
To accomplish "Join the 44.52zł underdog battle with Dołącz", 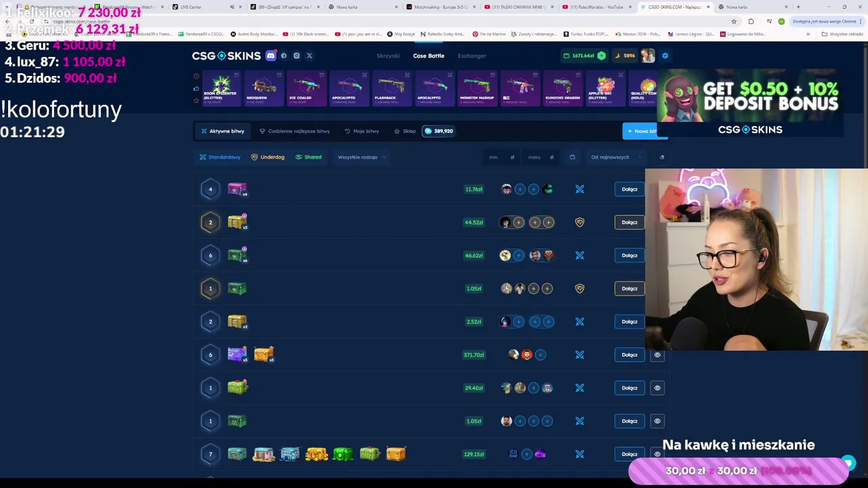I will 629,222.
